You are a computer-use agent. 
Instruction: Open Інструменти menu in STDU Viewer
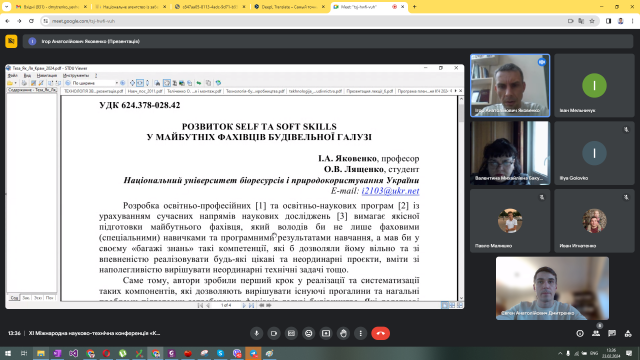coord(76,76)
